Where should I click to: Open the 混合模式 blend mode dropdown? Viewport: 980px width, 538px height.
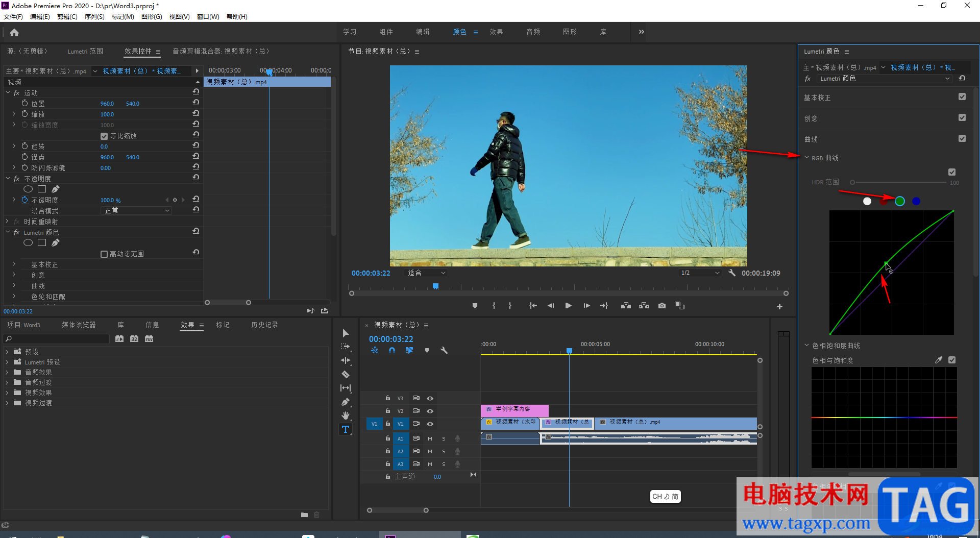(136, 211)
